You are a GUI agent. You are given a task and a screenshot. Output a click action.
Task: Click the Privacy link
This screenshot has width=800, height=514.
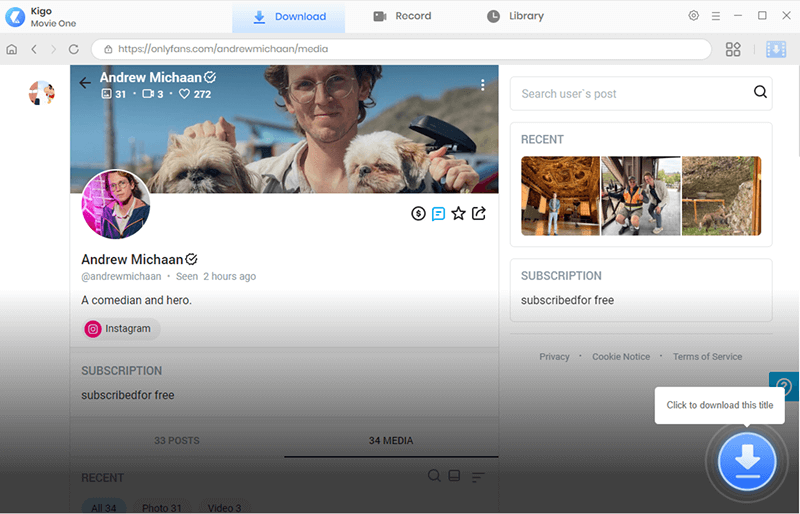click(x=554, y=357)
